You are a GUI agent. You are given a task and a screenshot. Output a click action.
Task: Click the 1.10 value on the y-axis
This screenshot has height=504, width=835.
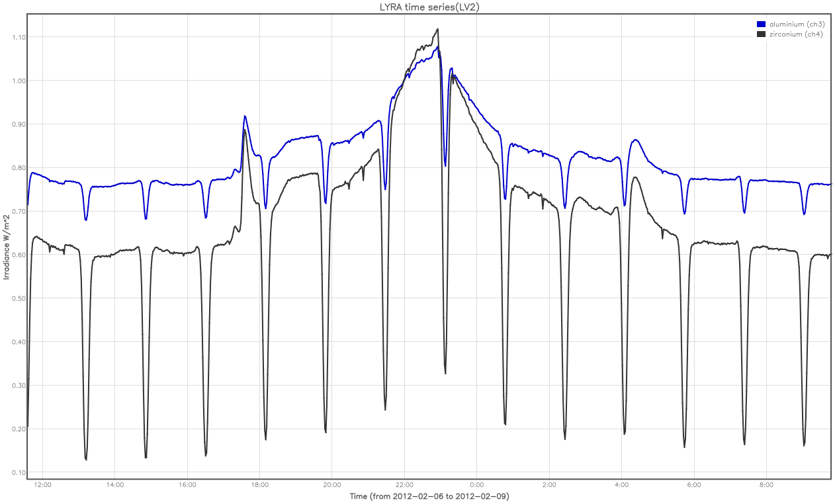(18, 37)
